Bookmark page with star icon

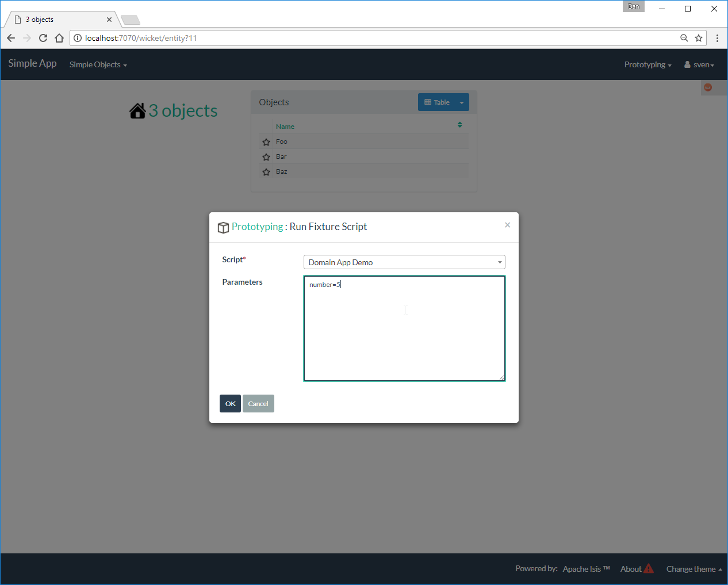point(699,38)
